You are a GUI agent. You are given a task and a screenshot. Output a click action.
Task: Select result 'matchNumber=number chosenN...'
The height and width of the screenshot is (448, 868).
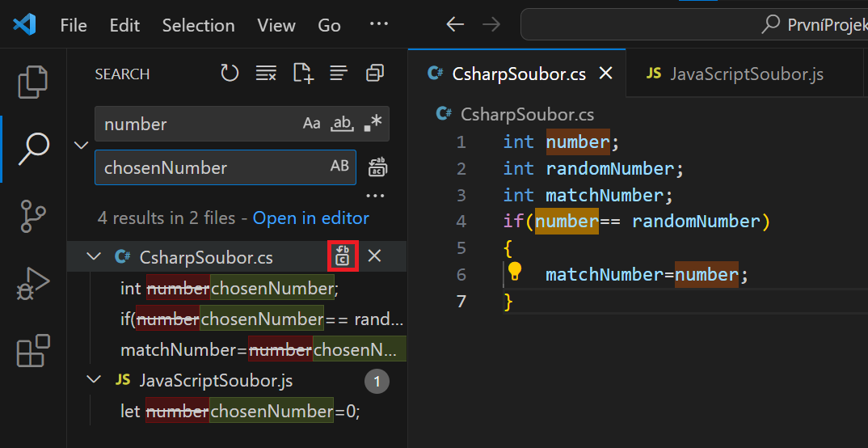click(237, 350)
